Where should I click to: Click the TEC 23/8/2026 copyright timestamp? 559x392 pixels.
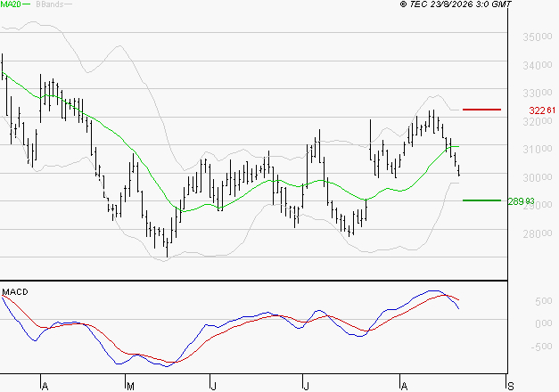click(x=456, y=4)
